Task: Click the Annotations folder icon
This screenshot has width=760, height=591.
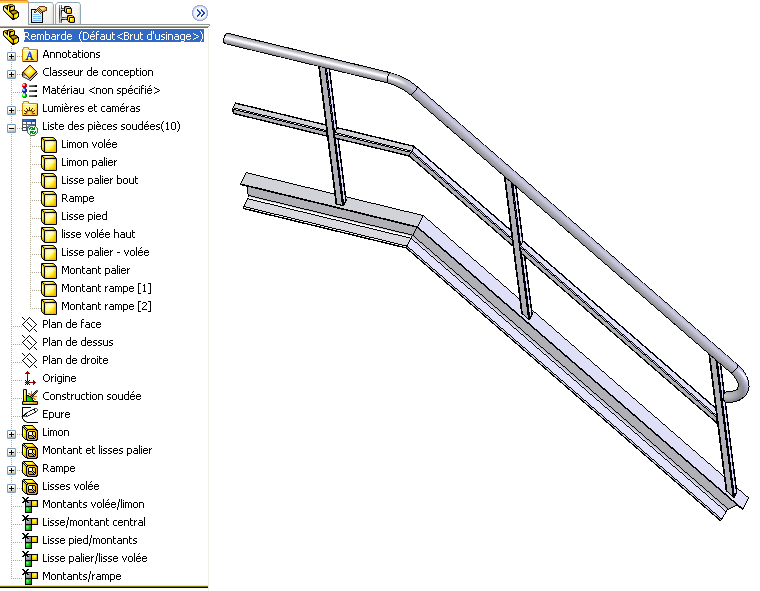Action: click(30, 55)
